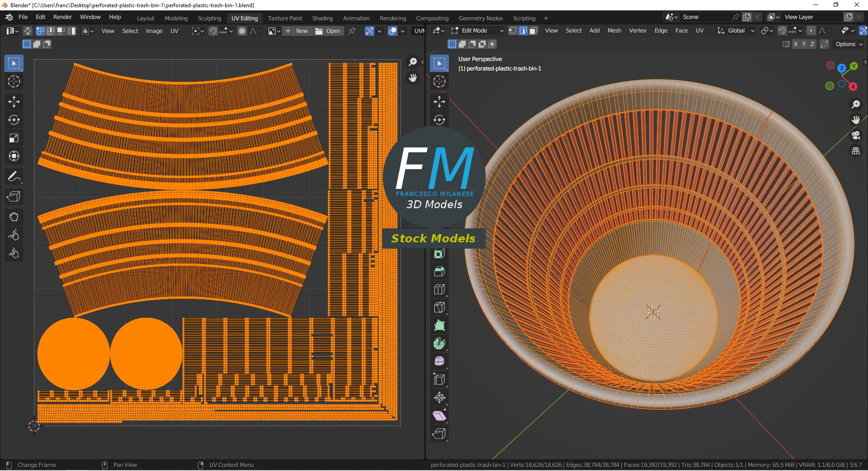This screenshot has height=471, width=868.
Task: Open the Global transform orientation dropdown
Action: (x=736, y=31)
